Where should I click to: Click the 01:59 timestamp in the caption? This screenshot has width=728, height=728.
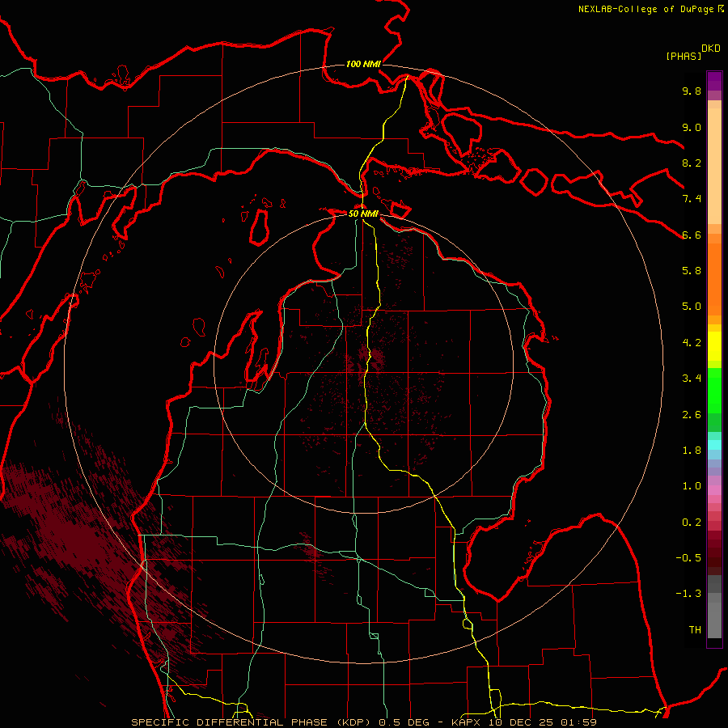coord(580,722)
